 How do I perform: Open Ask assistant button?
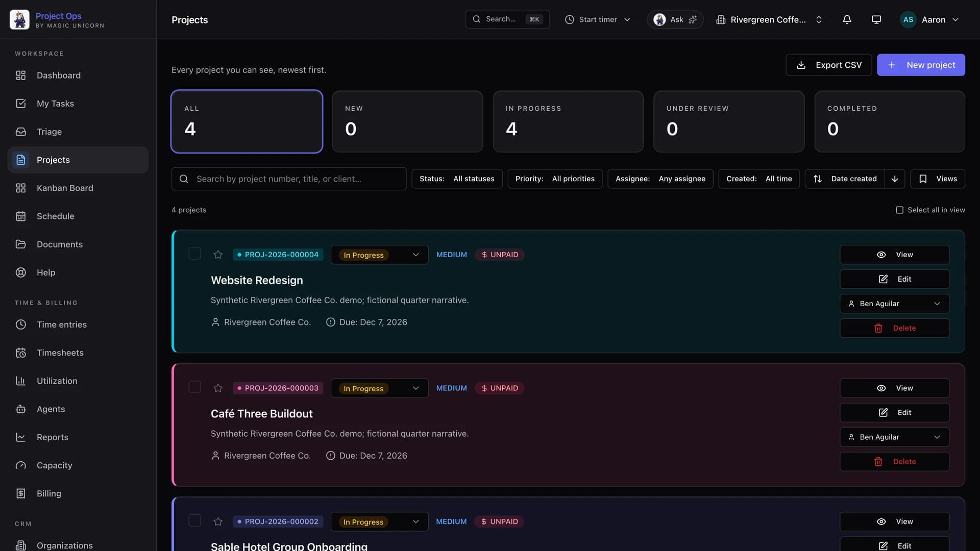(675, 19)
